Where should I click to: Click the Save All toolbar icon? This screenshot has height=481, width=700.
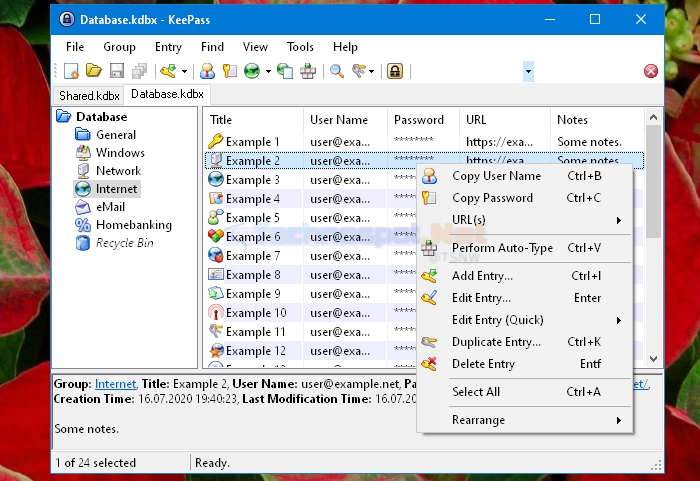140,71
